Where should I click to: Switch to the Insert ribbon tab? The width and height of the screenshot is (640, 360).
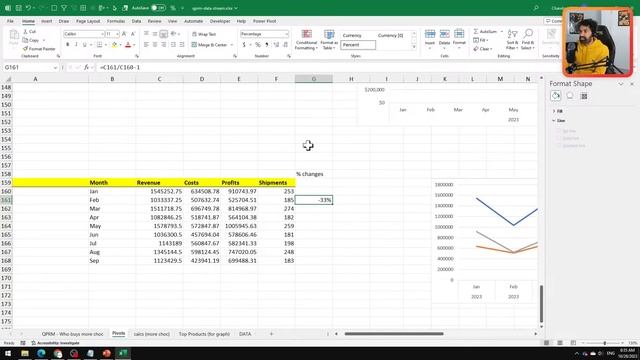tap(47, 21)
